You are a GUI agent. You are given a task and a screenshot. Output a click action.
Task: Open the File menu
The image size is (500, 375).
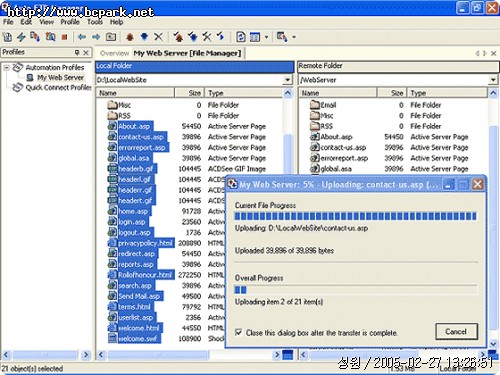click(x=8, y=22)
